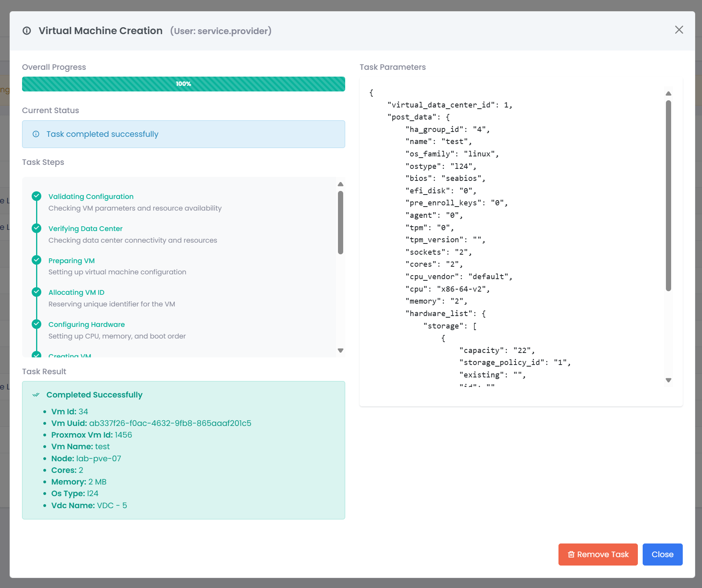This screenshot has height=588, width=702.
Task: Select the Vm Uuid value in Task Result
Action: coord(170,423)
